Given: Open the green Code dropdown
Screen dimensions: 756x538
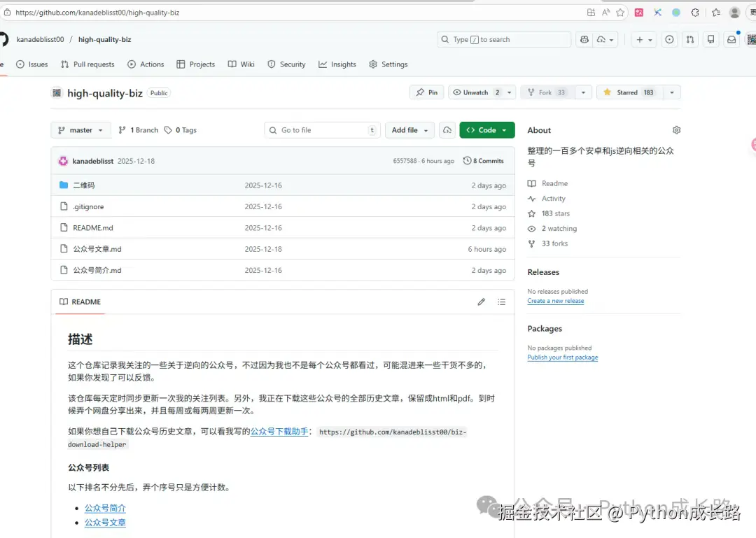Looking at the screenshot, I should 487,130.
